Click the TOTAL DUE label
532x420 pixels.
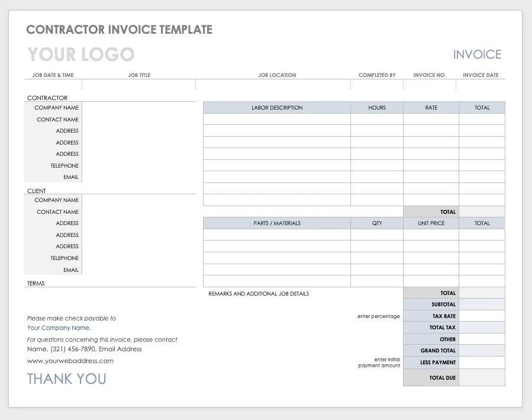[443, 378]
